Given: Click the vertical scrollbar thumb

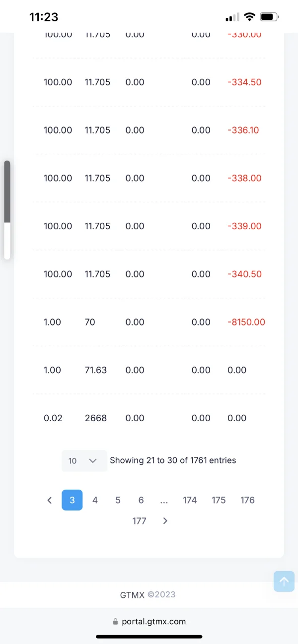Looking at the screenshot, I should [7, 192].
